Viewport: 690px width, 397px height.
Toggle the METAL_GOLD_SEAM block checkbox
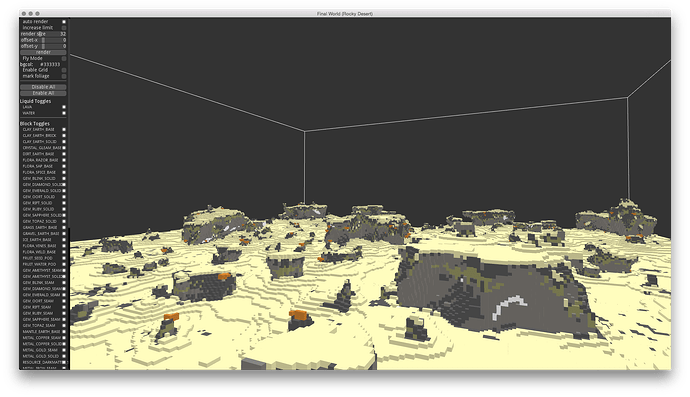tap(64, 350)
